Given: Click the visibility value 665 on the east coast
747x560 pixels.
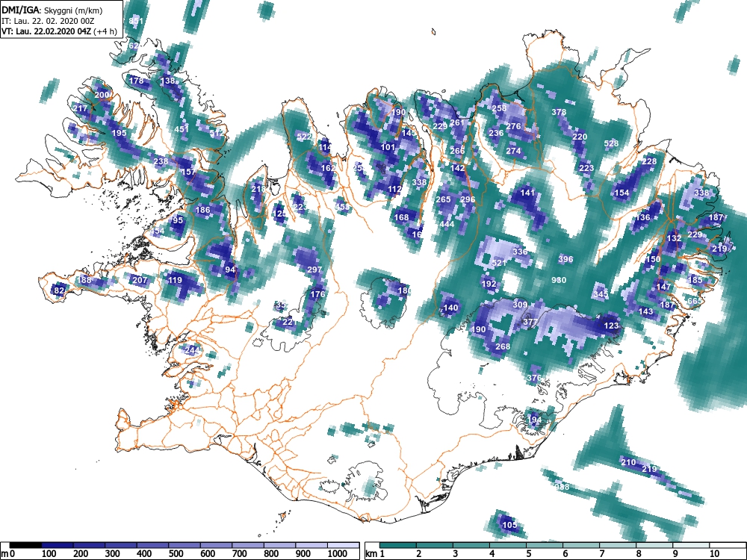Looking at the screenshot, I should coord(695,301).
